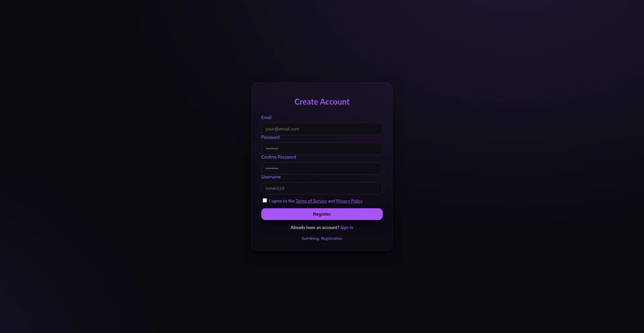Focus the Confirm Password input field

[x=322, y=168]
